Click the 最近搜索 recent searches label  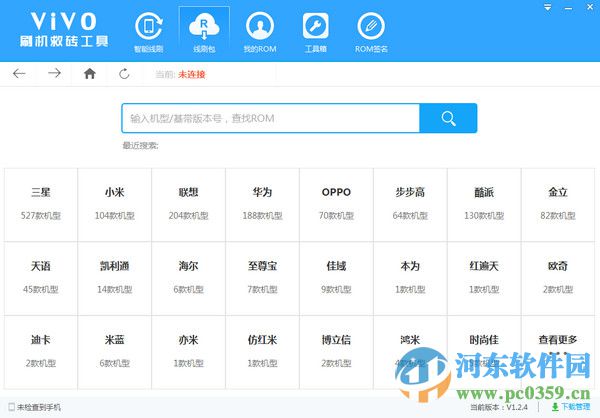(140, 145)
